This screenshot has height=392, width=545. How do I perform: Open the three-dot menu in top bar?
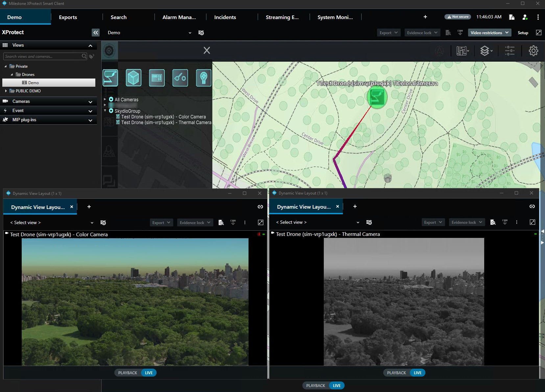538,17
